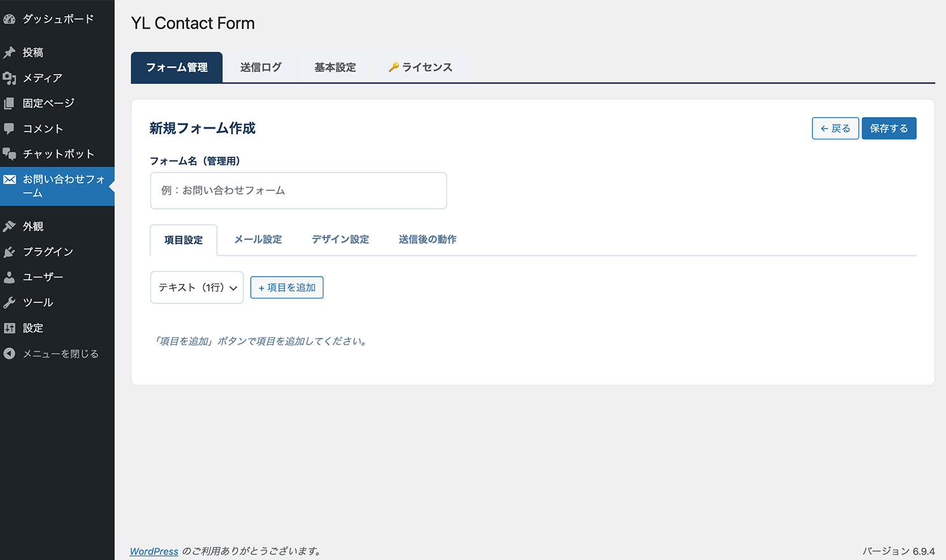Click the Chatbot icon in sidebar
946x560 pixels.
tap(10, 154)
